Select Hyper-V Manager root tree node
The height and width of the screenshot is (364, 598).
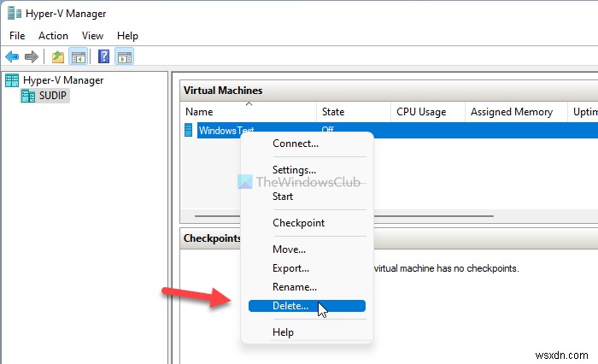point(63,80)
